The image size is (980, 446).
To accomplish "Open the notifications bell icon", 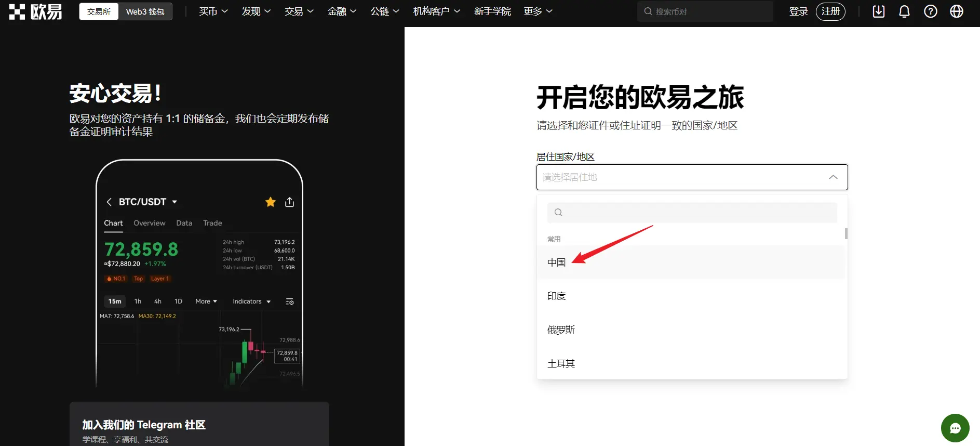I will click(x=904, y=11).
